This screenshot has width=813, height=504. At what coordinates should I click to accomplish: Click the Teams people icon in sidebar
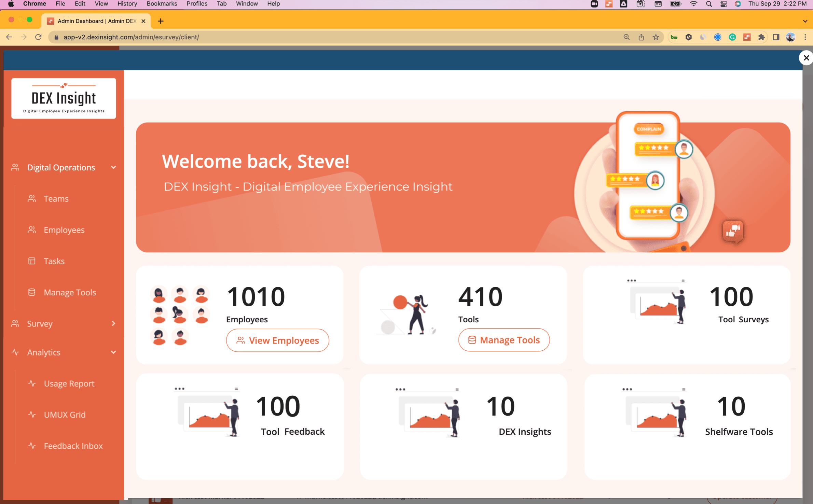(32, 198)
